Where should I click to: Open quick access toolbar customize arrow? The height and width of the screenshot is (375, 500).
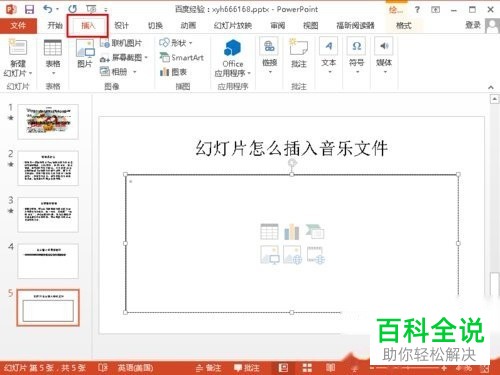[x=106, y=10]
